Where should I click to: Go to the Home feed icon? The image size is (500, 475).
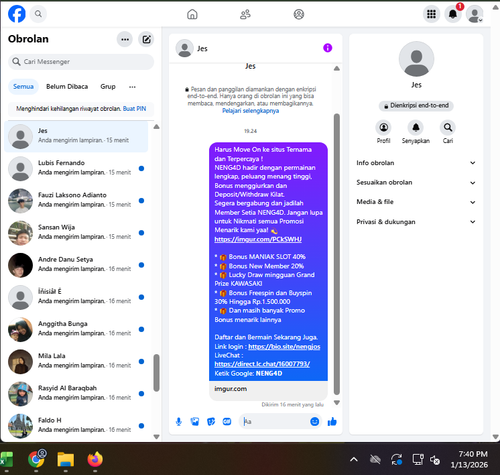[x=192, y=14]
